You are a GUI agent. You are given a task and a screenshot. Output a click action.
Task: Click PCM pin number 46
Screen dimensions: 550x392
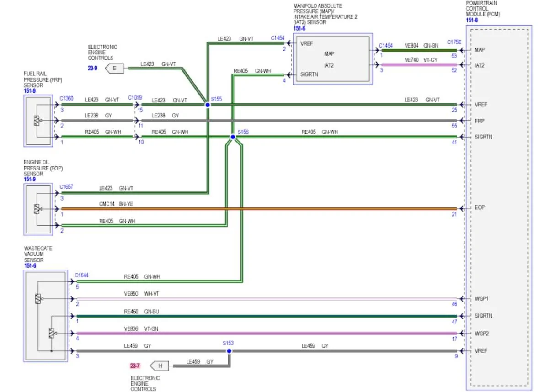coord(454,304)
